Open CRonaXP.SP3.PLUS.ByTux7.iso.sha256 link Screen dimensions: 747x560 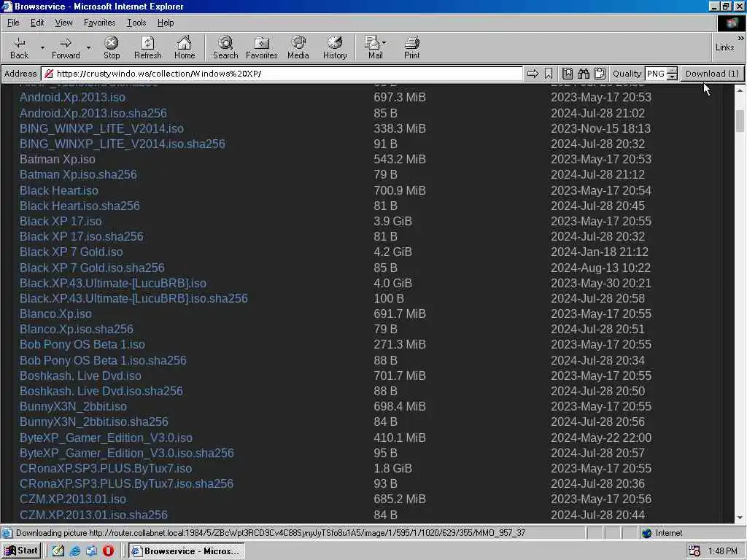pyautogui.click(x=126, y=484)
